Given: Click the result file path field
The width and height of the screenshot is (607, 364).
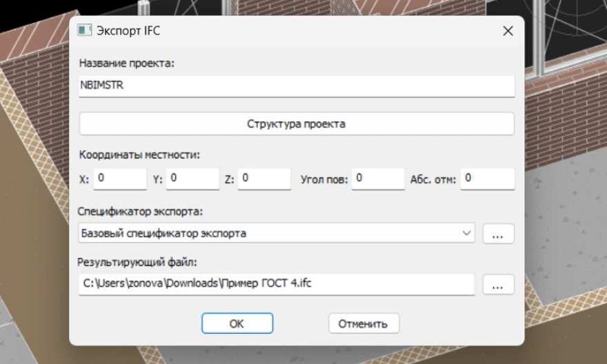Looking at the screenshot, I should point(276,283).
